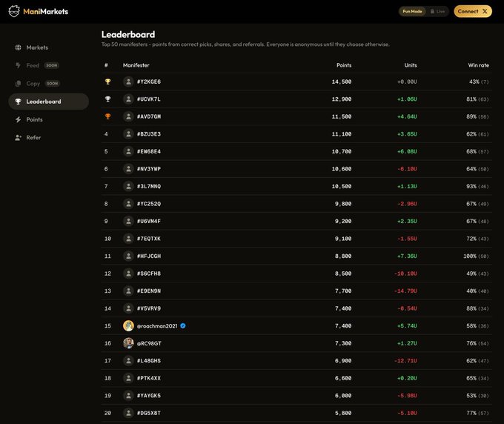
Task: Go to the Refer page
Action: (48, 138)
